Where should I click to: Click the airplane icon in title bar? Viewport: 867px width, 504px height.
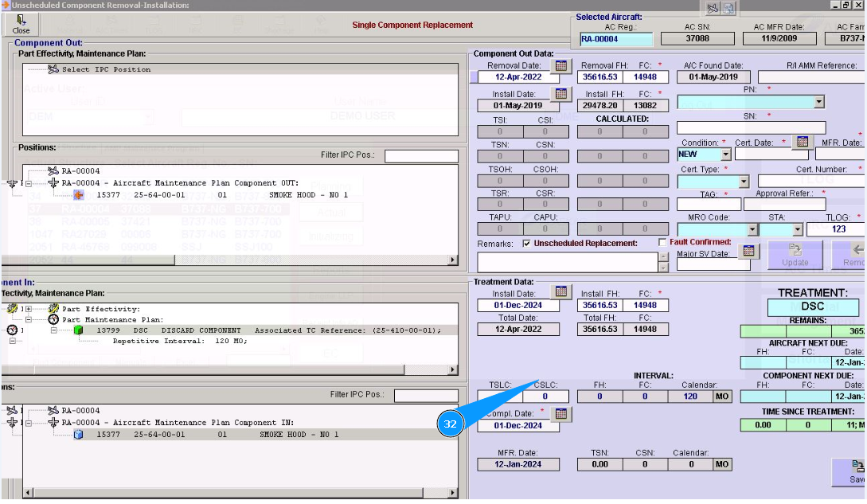(713, 8)
